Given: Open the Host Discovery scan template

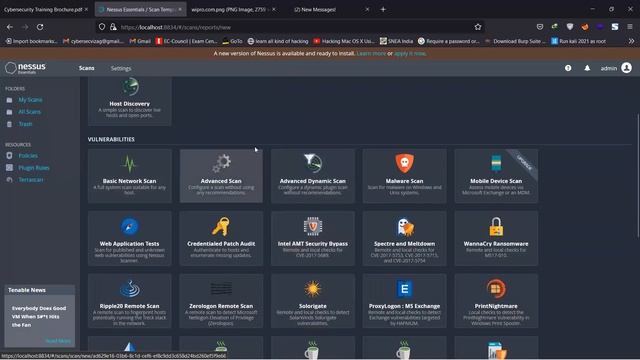Looking at the screenshot, I should [129, 100].
